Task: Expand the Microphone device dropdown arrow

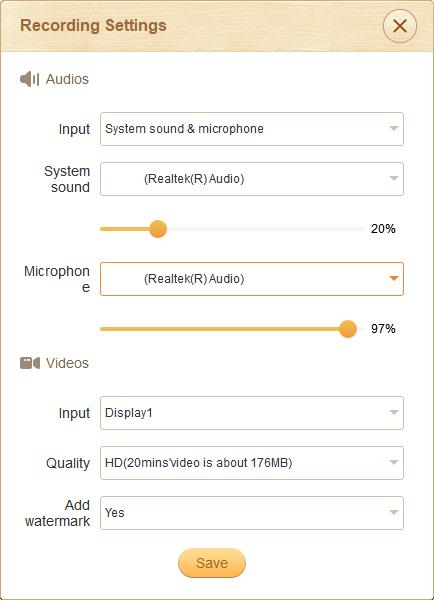Action: (393, 279)
